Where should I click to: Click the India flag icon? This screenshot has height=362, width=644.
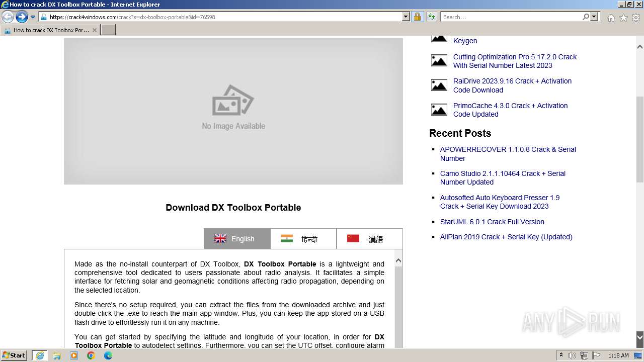pos(287,238)
